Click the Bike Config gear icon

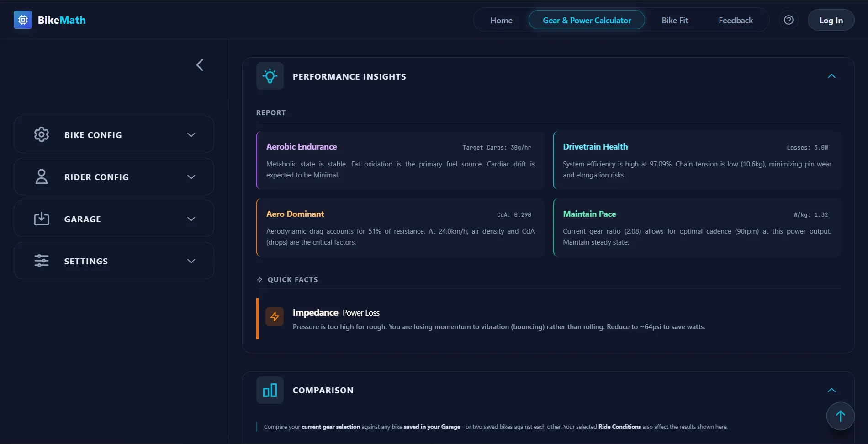tap(42, 134)
